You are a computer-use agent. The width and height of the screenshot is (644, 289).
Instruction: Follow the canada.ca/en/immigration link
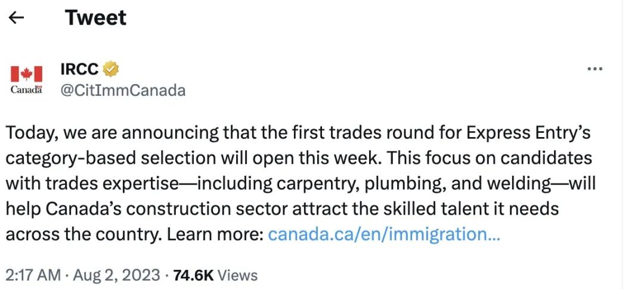point(384,234)
